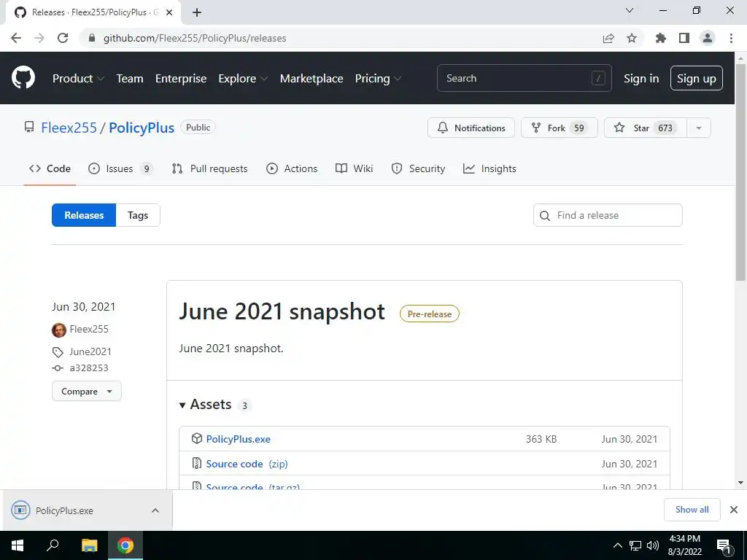Collapse the Assets section
The height and width of the screenshot is (560, 747).
[205, 405]
